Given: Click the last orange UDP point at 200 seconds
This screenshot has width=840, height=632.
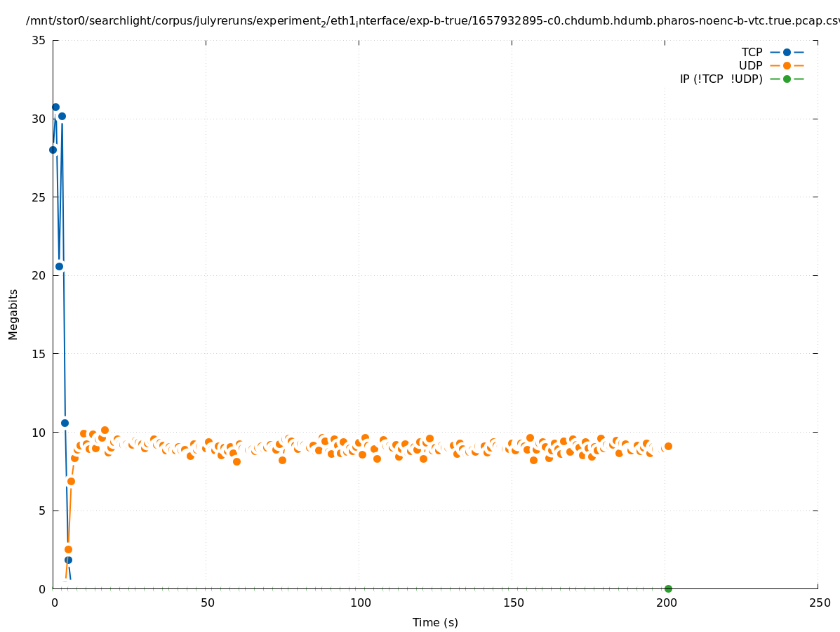Looking at the screenshot, I should click(x=668, y=446).
